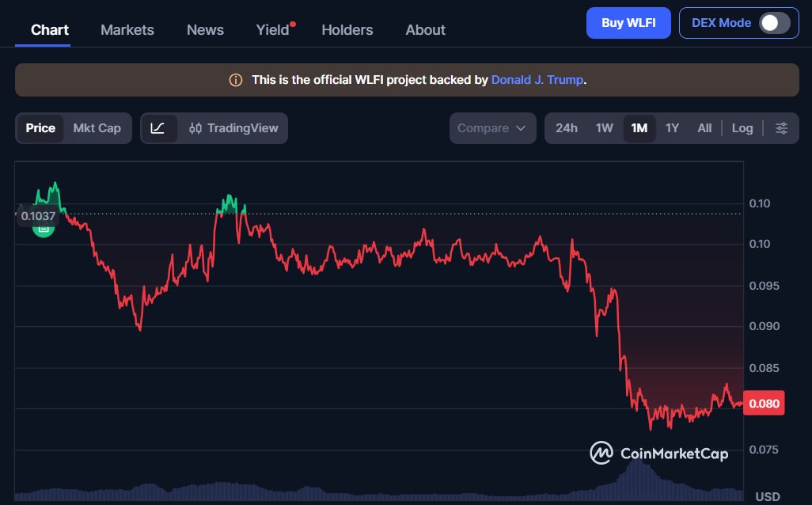Select the line chart view icon
The width and height of the screenshot is (812, 505).
[158, 128]
